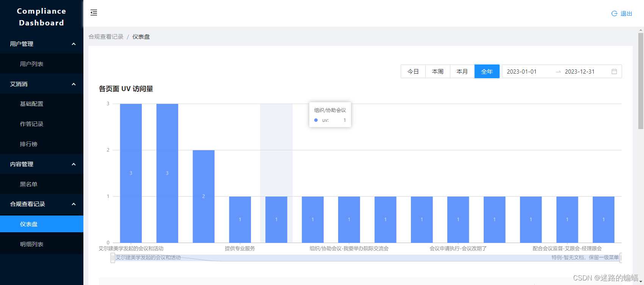This screenshot has width=644, height=285.
Task: Collapse the 内容管理 menu group
Action: tap(42, 164)
